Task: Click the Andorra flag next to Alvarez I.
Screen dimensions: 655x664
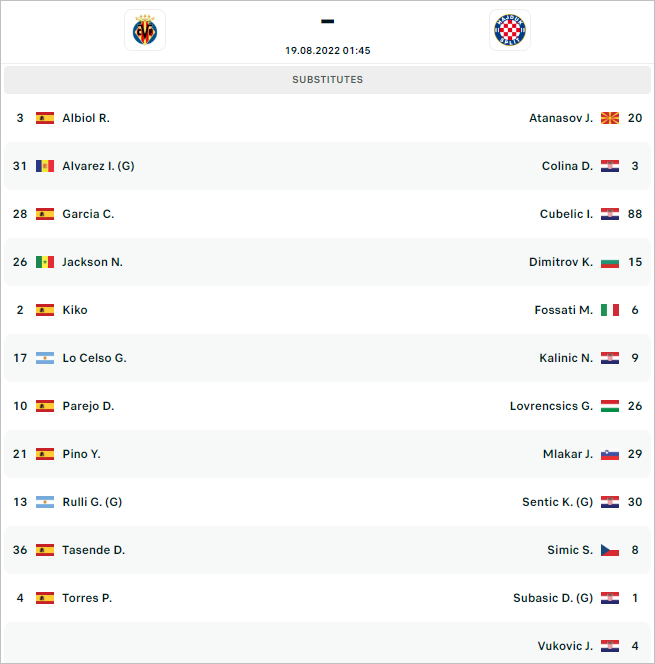Action: 45,166
